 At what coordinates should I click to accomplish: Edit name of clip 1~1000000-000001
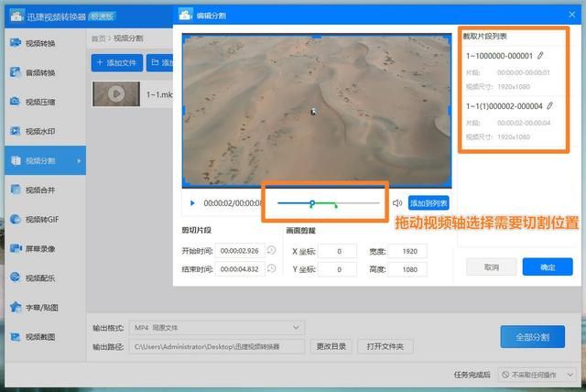click(x=540, y=55)
